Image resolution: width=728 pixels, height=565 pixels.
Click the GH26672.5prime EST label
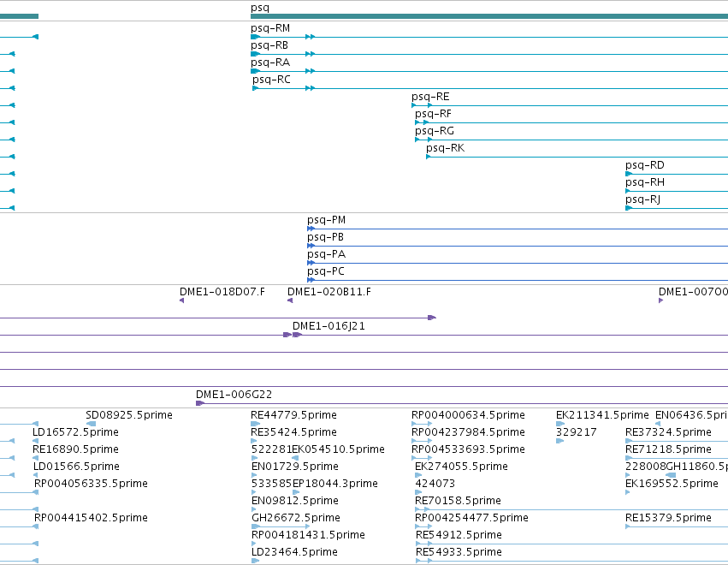point(296,518)
